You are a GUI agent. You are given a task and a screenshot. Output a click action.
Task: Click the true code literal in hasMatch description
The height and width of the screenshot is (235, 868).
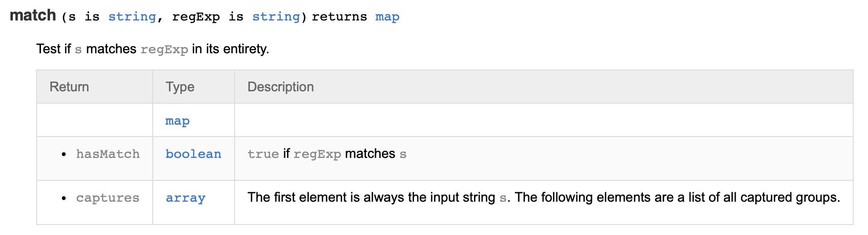(x=263, y=154)
